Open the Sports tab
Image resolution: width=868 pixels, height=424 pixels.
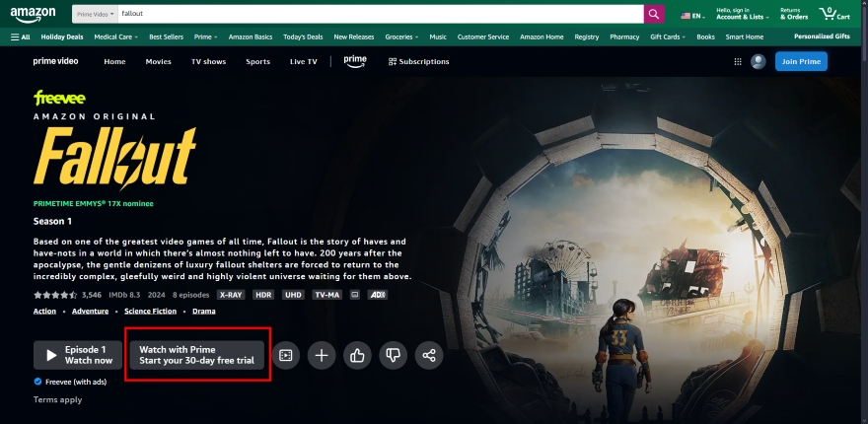coord(258,61)
